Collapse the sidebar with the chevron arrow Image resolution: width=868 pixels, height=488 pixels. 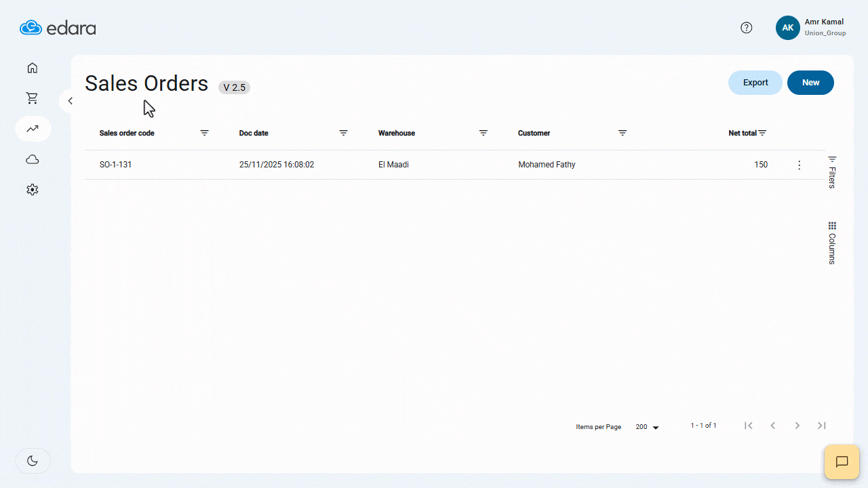pos(70,101)
